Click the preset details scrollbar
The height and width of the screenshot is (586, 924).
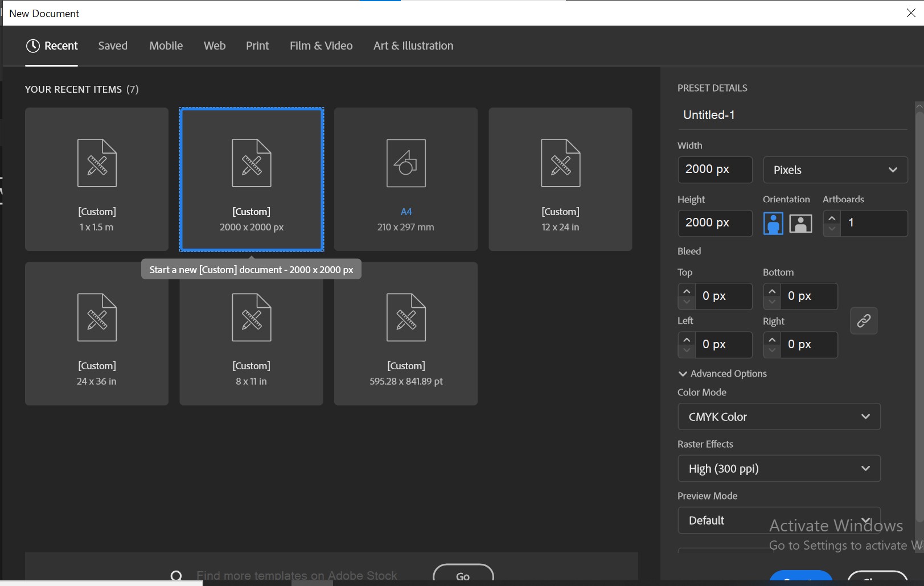pyautogui.click(x=919, y=316)
